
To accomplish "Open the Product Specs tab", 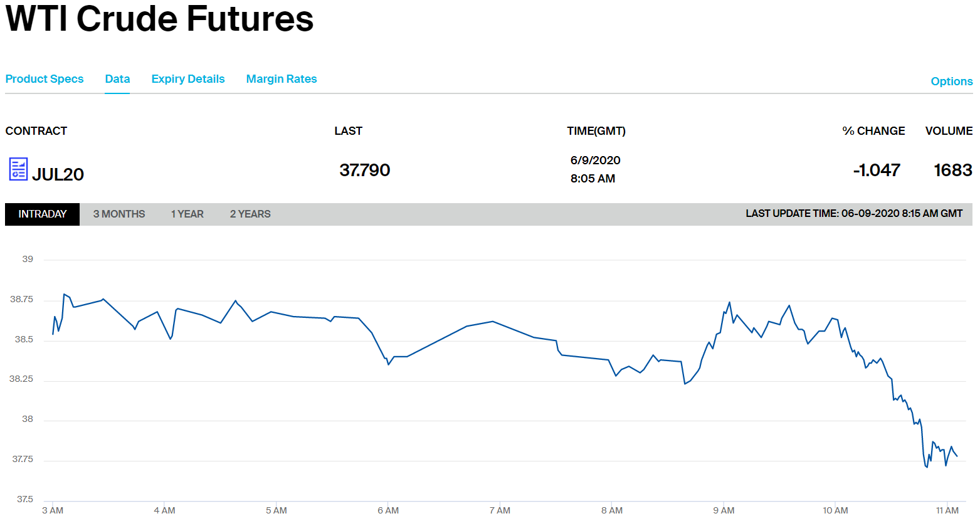I will click(x=45, y=79).
